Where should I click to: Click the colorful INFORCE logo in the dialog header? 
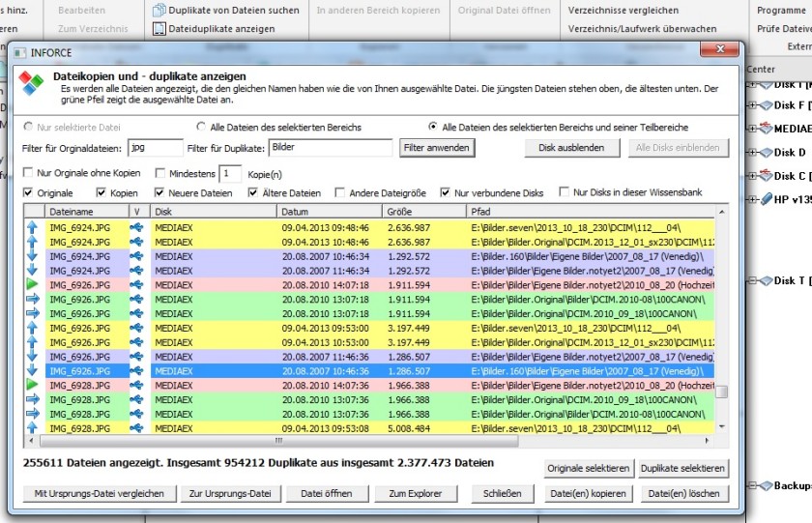click(31, 83)
